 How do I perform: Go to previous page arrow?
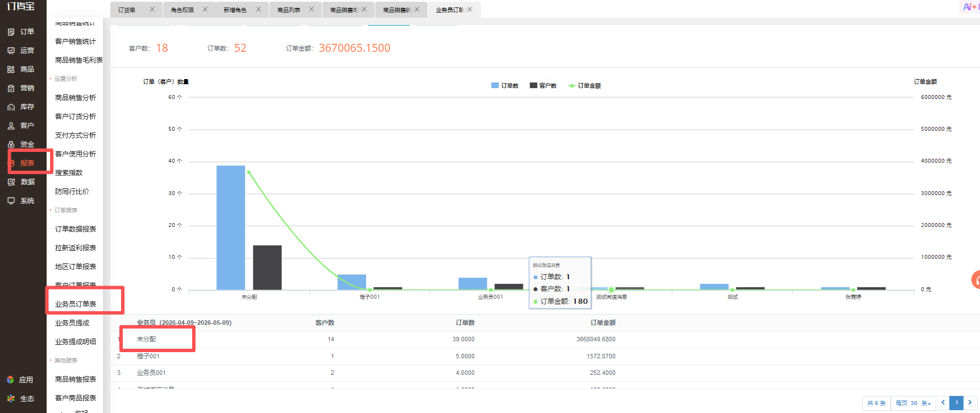pyautogui.click(x=943, y=403)
